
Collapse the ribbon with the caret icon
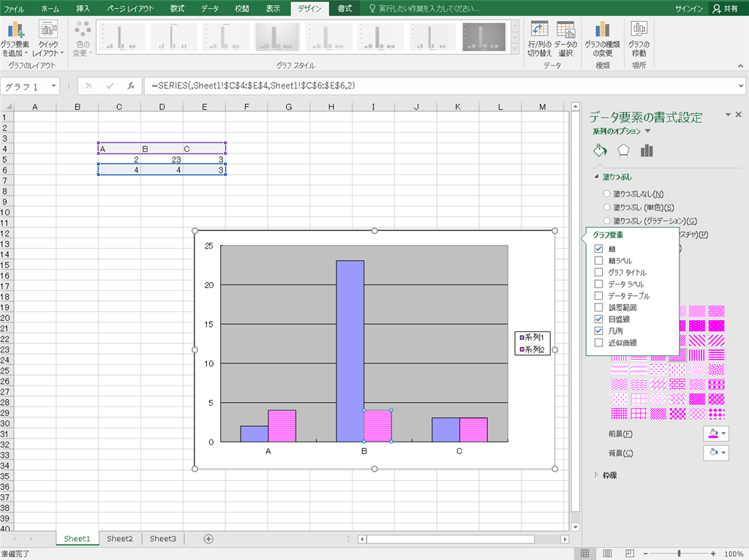tap(740, 66)
